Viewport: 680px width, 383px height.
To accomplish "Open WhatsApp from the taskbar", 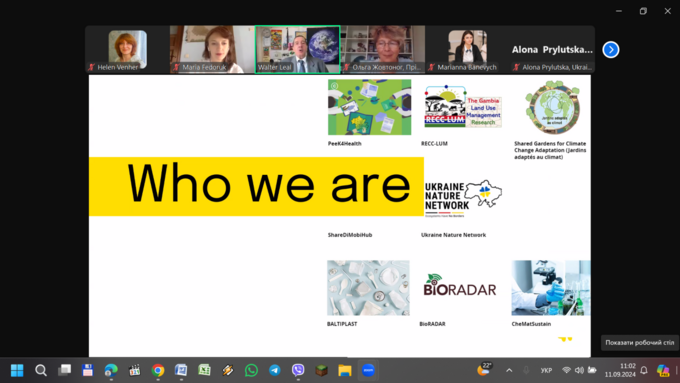I will coord(251,370).
